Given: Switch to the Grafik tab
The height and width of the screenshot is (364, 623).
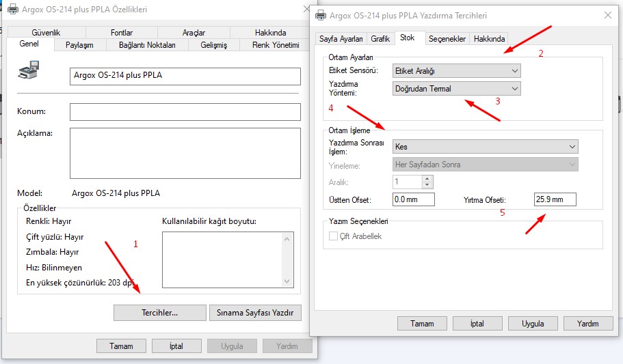Looking at the screenshot, I should coord(380,39).
